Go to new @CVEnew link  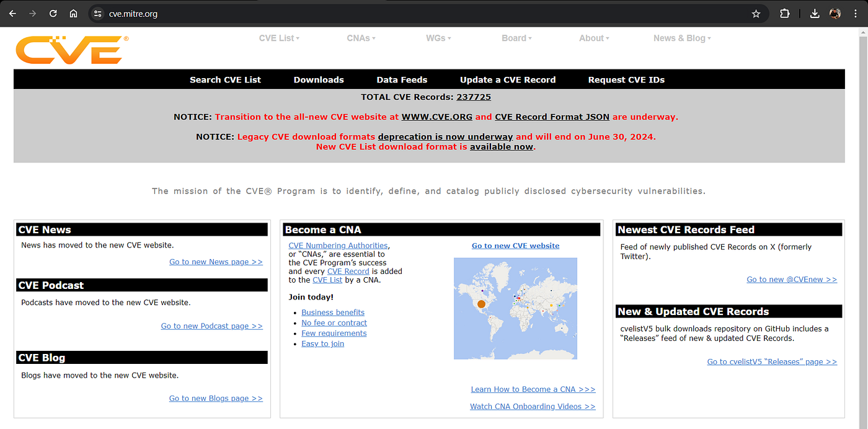(x=792, y=279)
